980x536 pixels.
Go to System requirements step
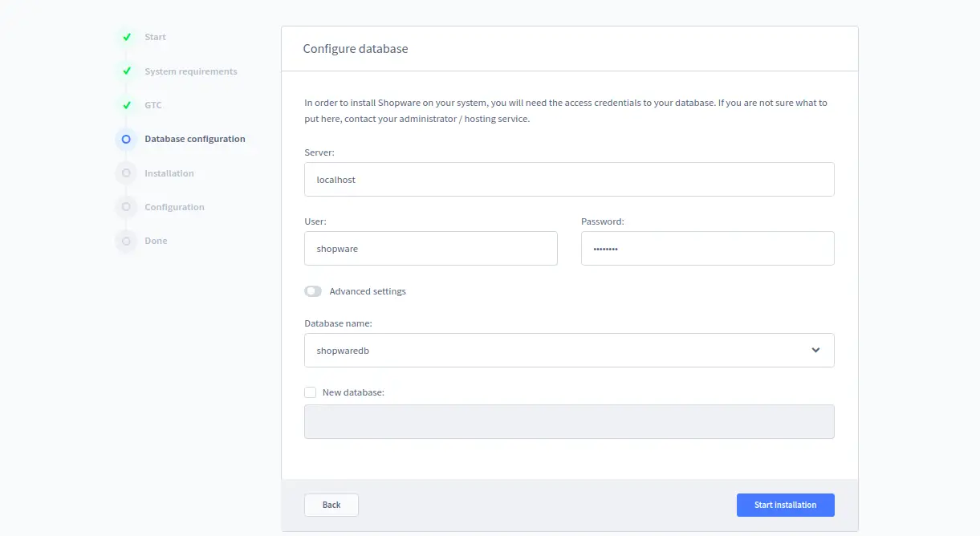pos(191,71)
